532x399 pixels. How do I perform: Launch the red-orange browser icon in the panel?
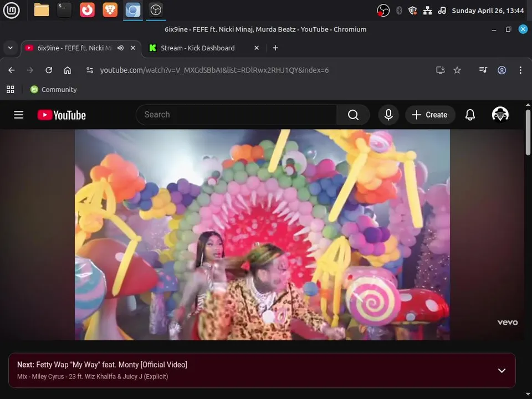tap(87, 10)
